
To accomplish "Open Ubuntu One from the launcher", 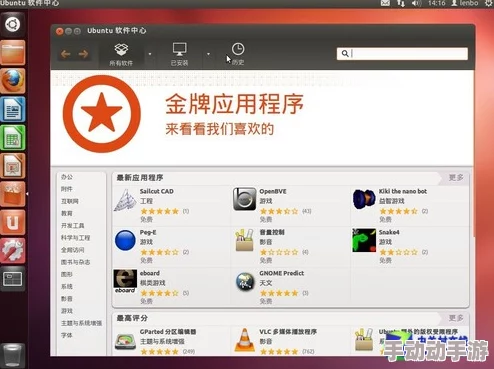I will click(x=13, y=222).
